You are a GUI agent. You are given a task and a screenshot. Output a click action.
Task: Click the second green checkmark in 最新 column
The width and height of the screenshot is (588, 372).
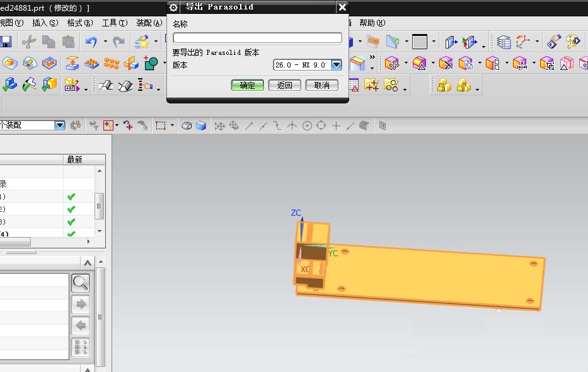(x=71, y=209)
